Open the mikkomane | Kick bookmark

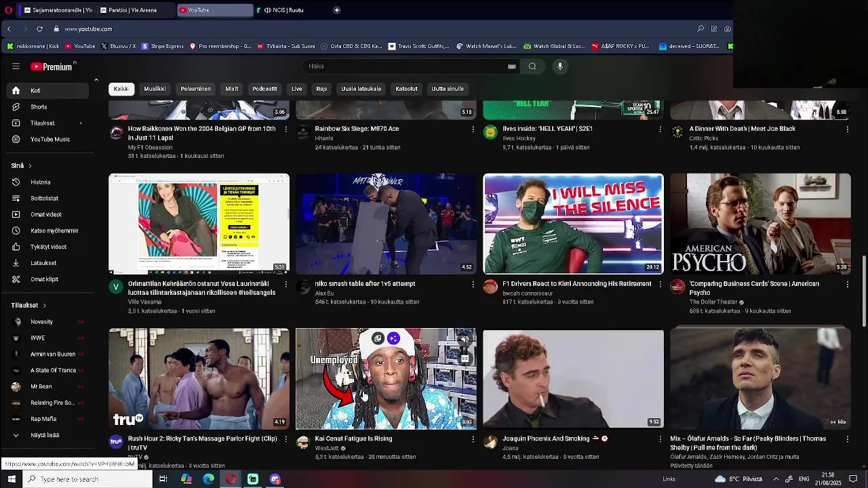[33, 47]
